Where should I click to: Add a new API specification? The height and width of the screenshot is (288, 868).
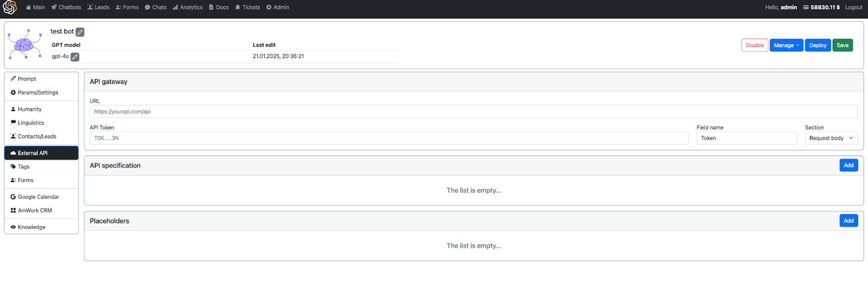848,165
